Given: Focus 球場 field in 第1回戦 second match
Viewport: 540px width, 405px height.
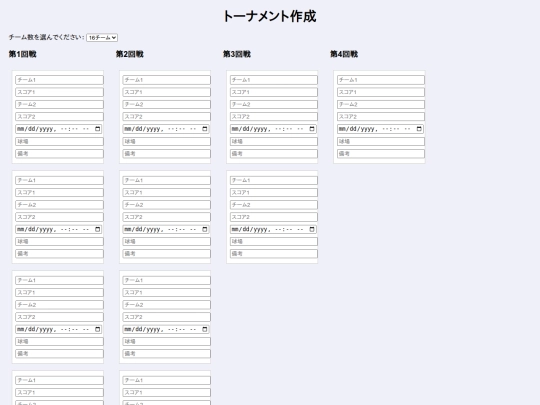Looking at the screenshot, I should click(59, 242).
